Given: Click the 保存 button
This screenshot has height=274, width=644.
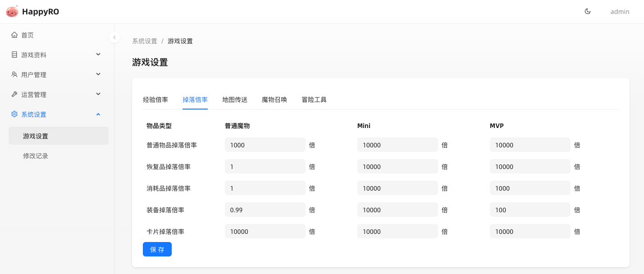Looking at the screenshot, I should tap(157, 249).
